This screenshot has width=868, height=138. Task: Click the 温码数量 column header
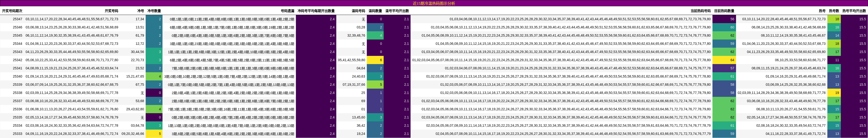pyautogui.click(x=375, y=11)
